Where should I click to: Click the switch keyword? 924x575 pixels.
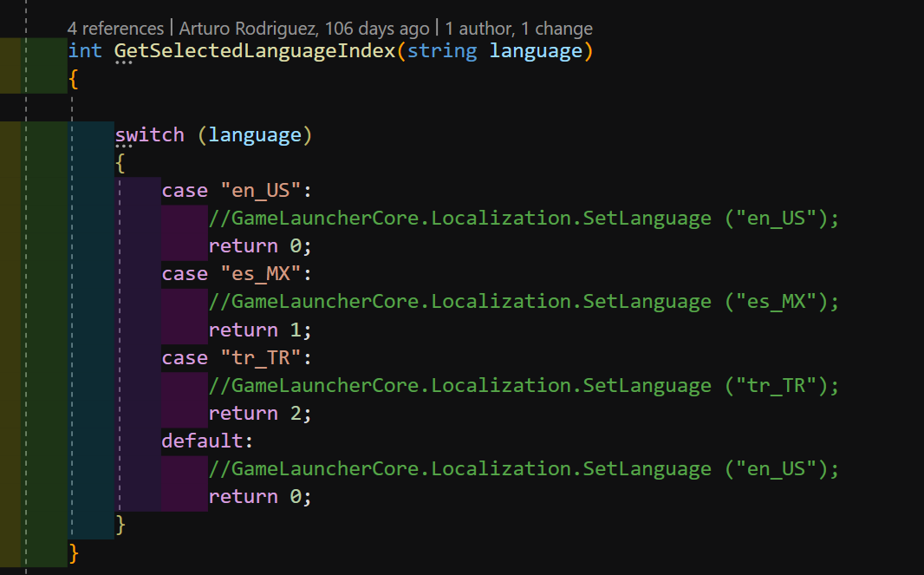tap(149, 134)
